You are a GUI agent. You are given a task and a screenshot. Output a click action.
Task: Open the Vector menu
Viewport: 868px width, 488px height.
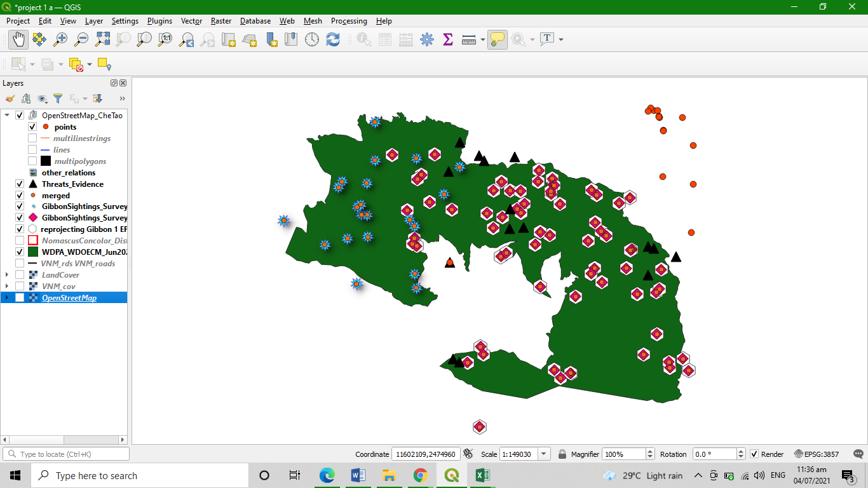[191, 21]
